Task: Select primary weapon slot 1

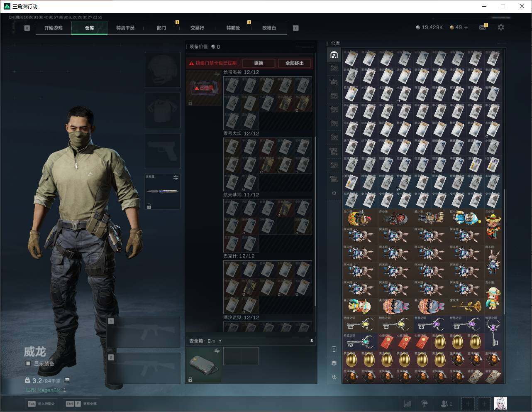Action: (x=144, y=332)
